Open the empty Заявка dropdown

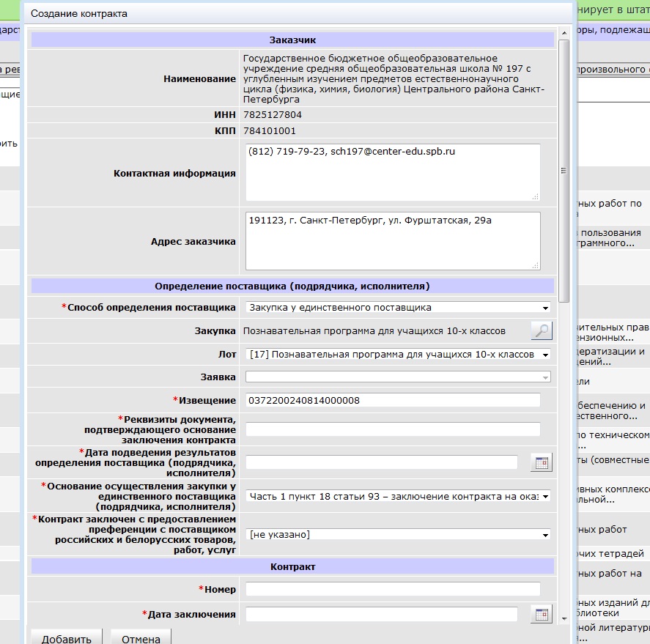398,377
